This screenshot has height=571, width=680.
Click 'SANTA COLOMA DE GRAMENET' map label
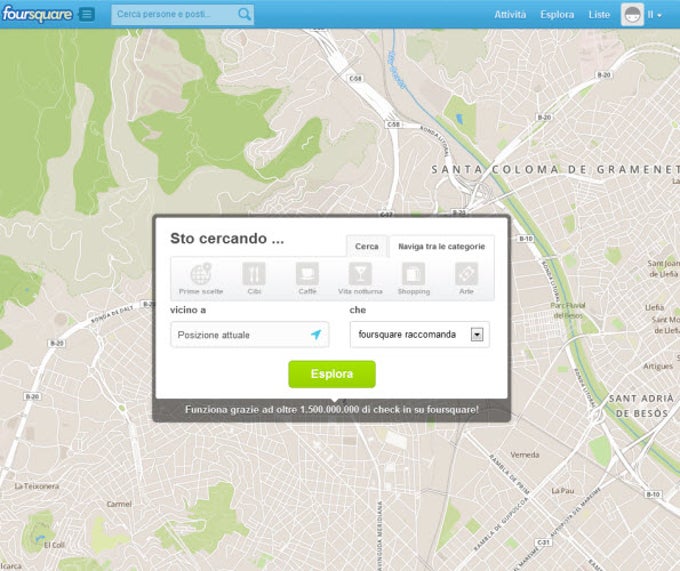[556, 170]
